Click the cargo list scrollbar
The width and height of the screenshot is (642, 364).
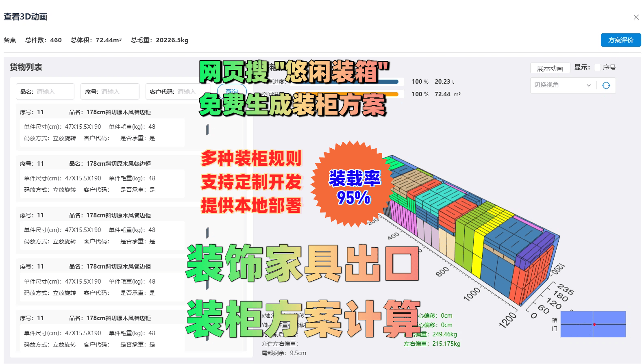tap(207, 130)
